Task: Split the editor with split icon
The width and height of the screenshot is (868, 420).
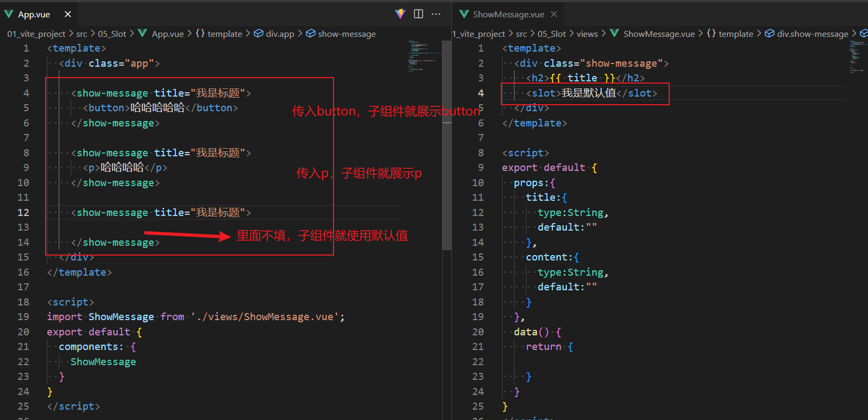Action: click(x=418, y=14)
